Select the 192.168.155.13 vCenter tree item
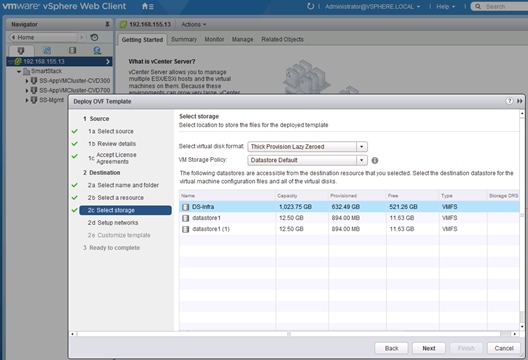The image size is (528, 360). [59, 61]
